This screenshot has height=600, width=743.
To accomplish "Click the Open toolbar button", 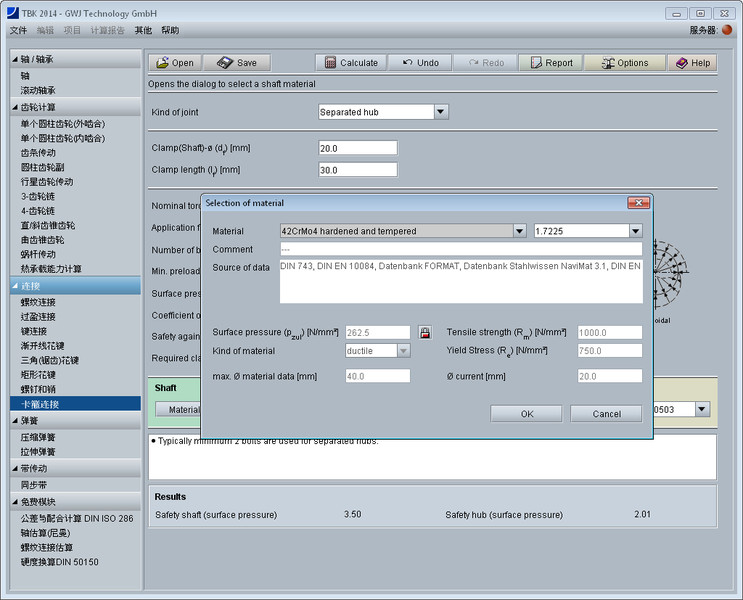I will [x=176, y=63].
